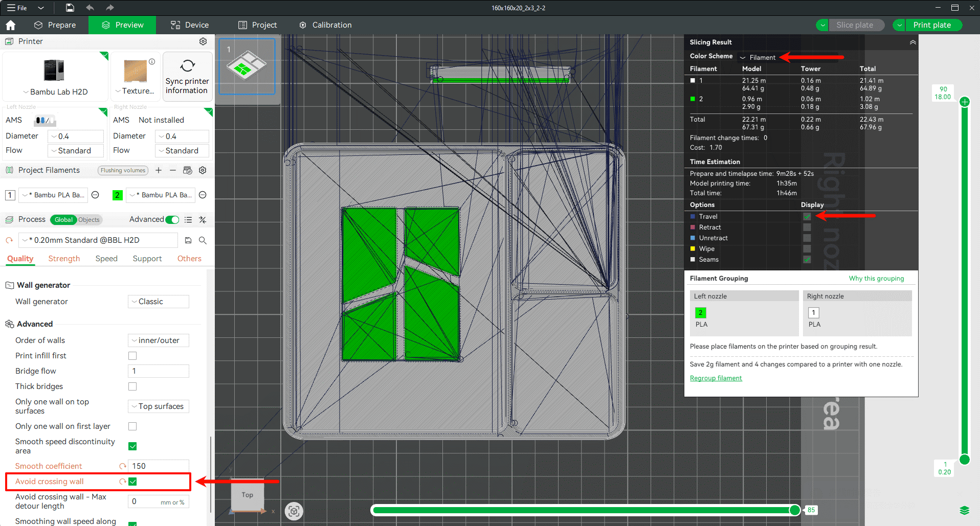Turn off the Advanced toggle

click(172, 220)
